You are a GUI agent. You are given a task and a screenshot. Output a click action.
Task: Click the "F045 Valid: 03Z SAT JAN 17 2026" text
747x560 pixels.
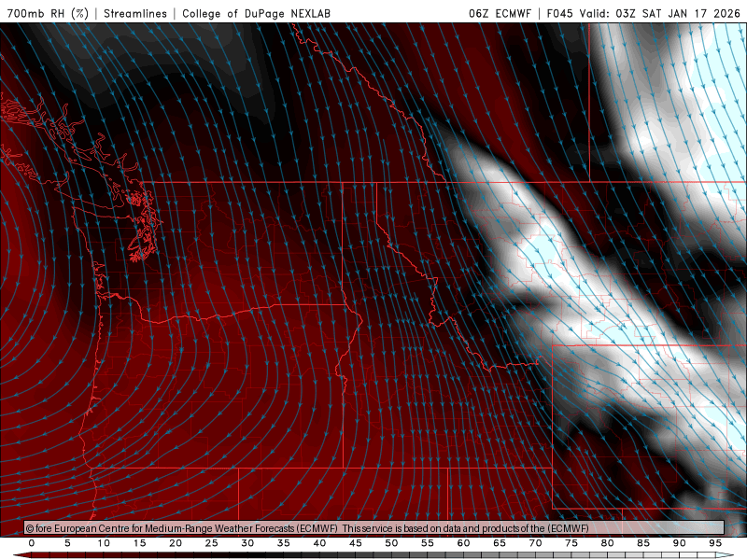[x=643, y=13]
